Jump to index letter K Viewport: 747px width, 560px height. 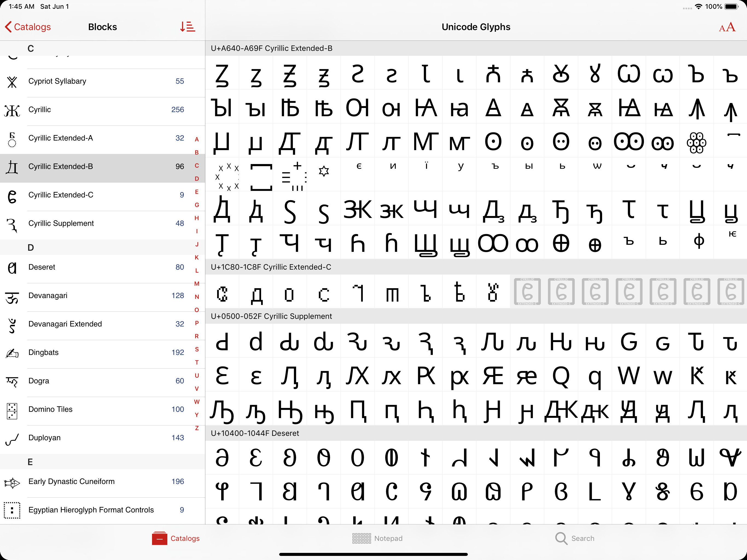point(197,257)
